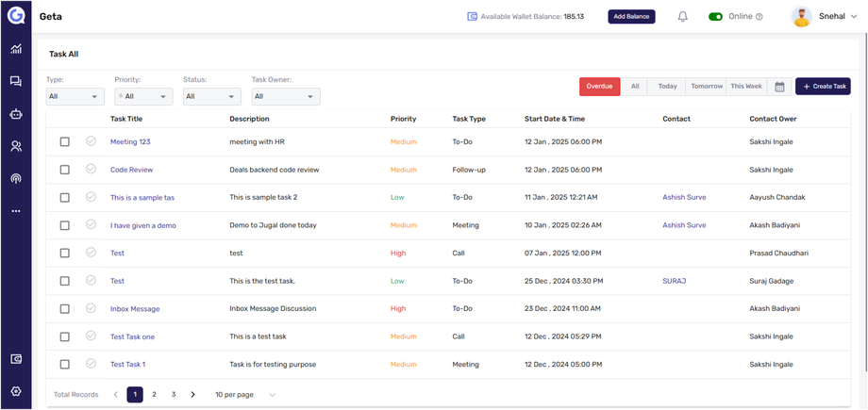Open the settings gear in sidebar
The height and width of the screenshot is (410, 868).
(x=16, y=391)
